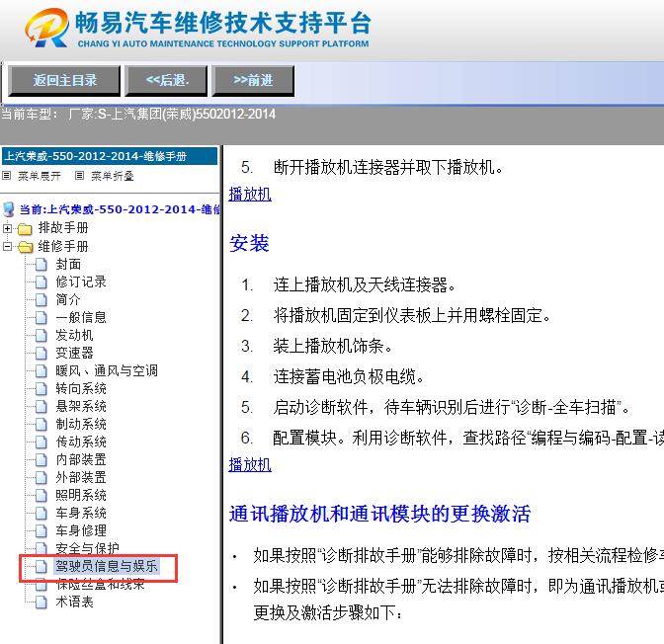Click the 安装 section heading

click(x=249, y=243)
